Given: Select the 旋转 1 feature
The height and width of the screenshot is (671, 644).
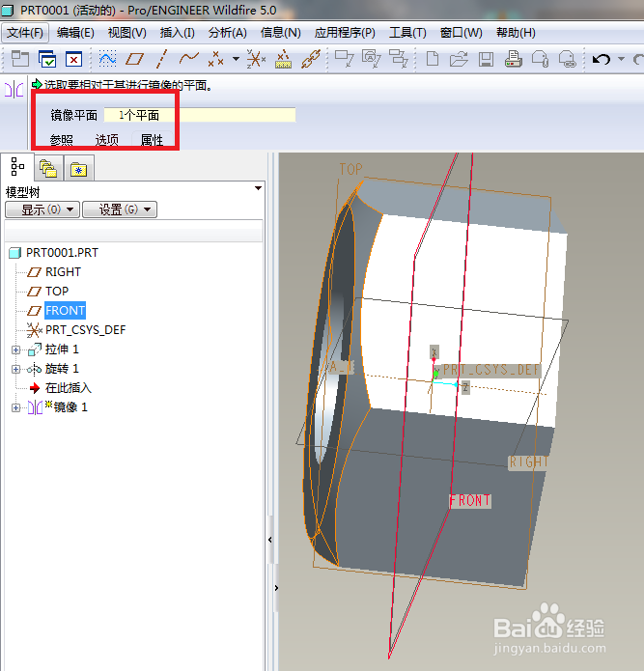Looking at the screenshot, I should pyautogui.click(x=62, y=369).
